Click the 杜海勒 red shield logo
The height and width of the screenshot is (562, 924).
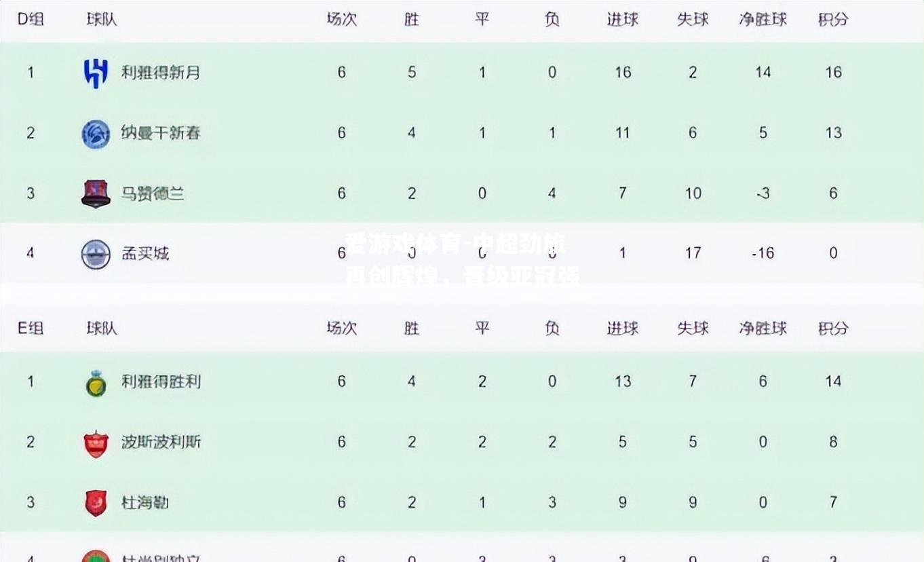click(96, 504)
